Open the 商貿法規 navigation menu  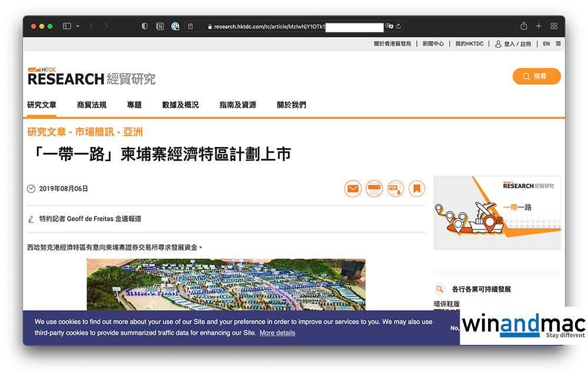[x=92, y=105]
